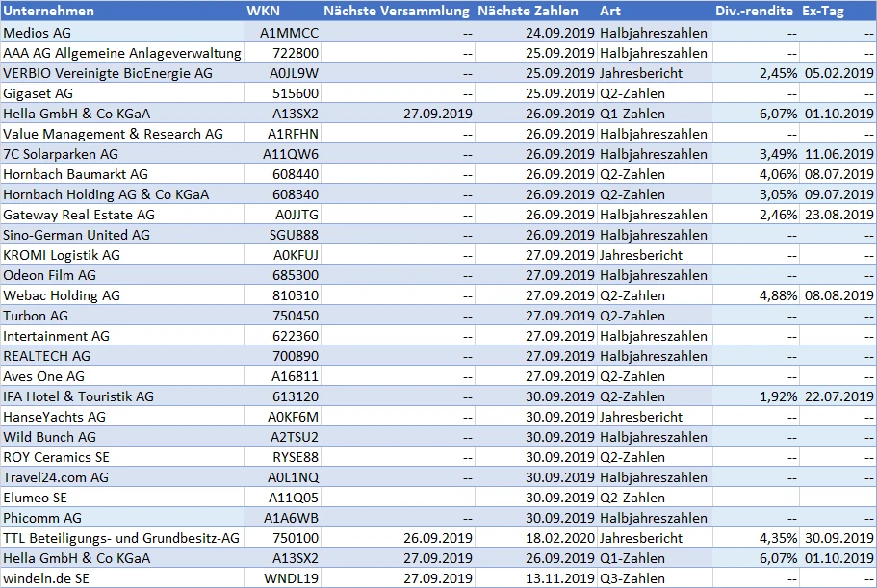Select the Art column header
Viewport: 877px width, 588px height.
coord(610,11)
